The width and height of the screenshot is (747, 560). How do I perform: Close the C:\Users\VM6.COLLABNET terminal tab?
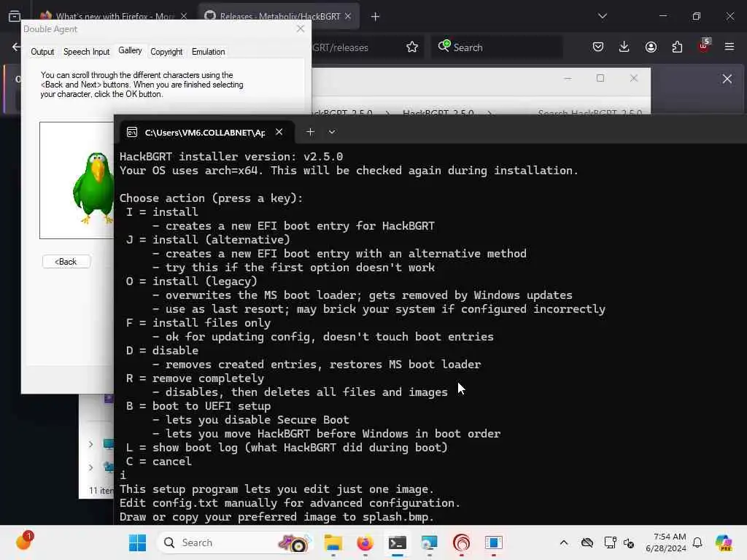pos(279,132)
